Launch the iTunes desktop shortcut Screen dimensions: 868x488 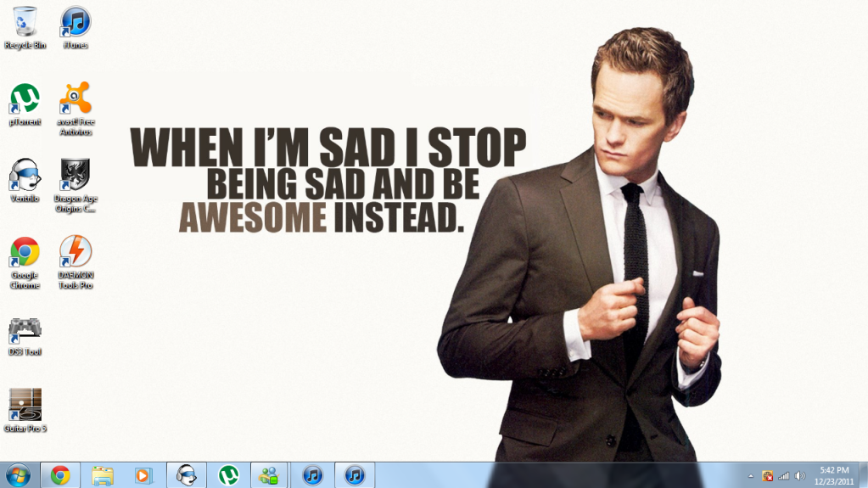tap(76, 28)
